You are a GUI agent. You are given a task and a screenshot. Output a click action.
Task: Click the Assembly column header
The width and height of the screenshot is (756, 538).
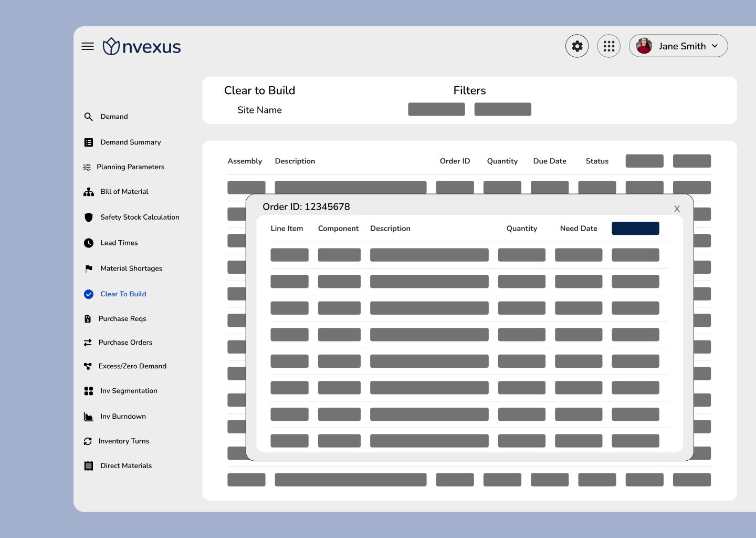[245, 161]
